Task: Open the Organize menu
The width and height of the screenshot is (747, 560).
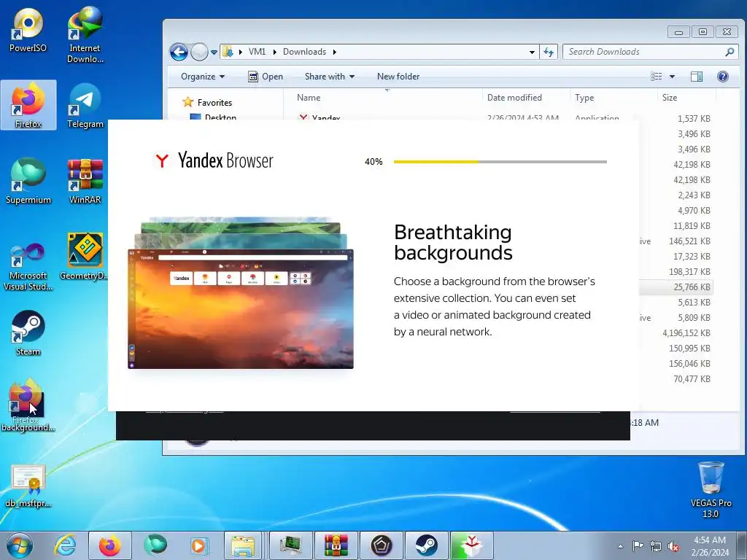Action: pyautogui.click(x=203, y=76)
